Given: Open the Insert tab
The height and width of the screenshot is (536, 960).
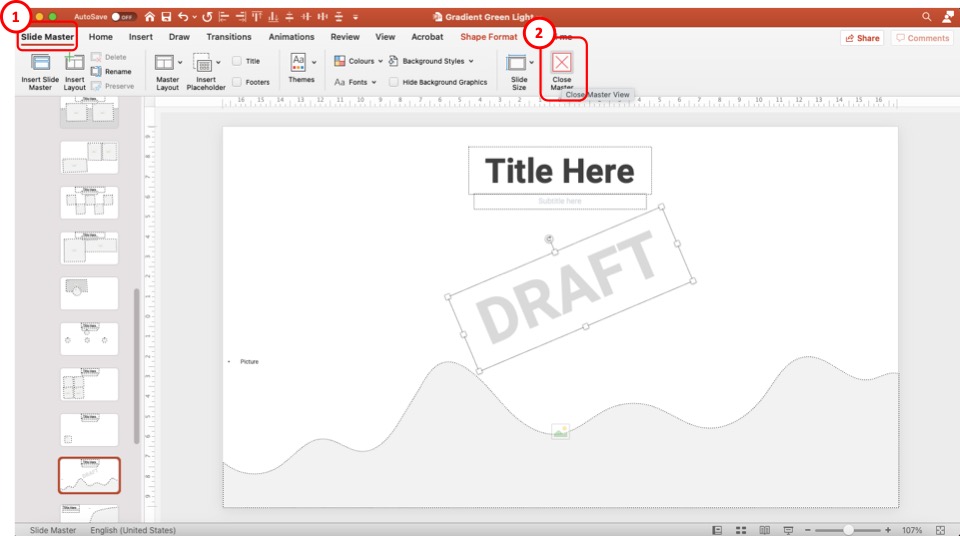Looking at the screenshot, I should [141, 37].
